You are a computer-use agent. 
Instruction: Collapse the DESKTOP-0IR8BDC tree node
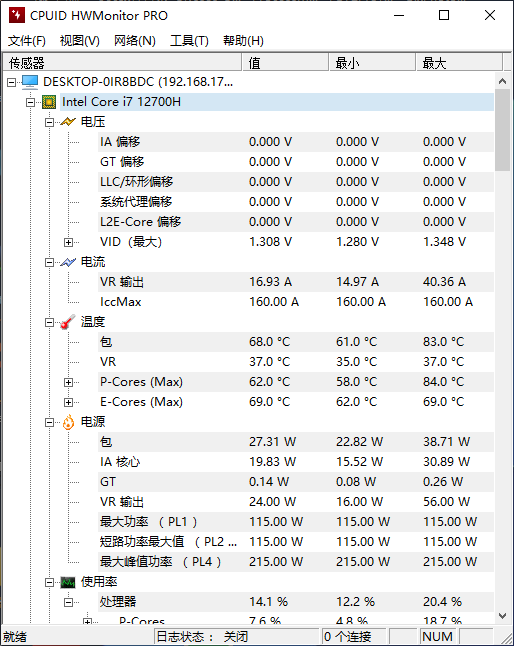tap(12, 82)
